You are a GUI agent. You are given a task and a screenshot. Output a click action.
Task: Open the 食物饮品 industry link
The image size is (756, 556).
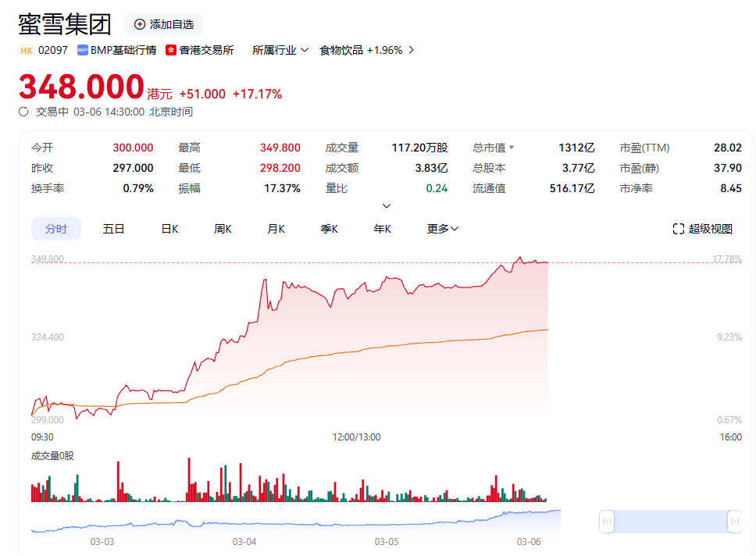(x=341, y=50)
